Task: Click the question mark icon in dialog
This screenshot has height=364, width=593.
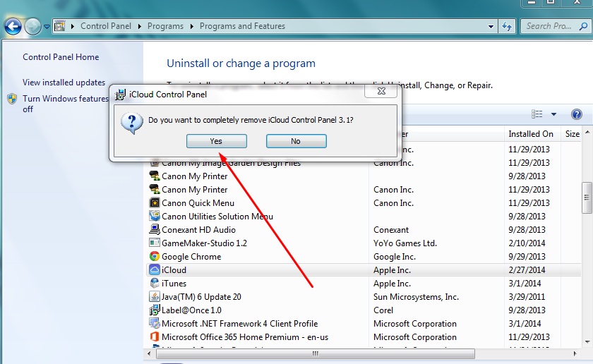Action: (131, 123)
